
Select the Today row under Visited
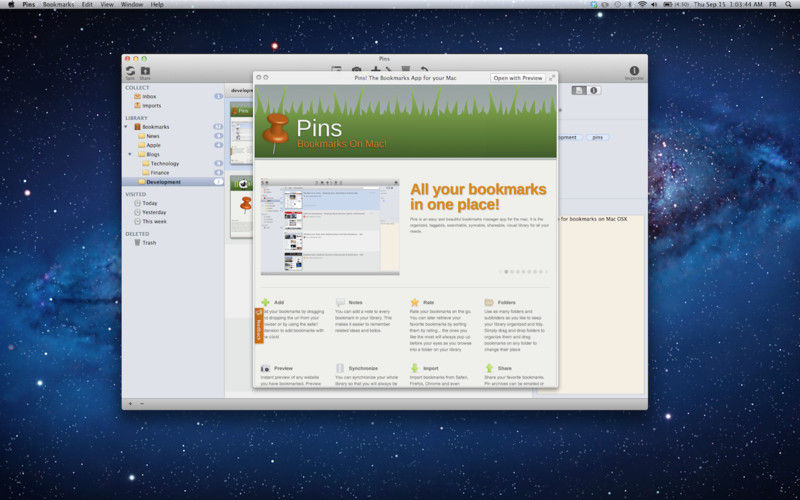[x=173, y=203]
